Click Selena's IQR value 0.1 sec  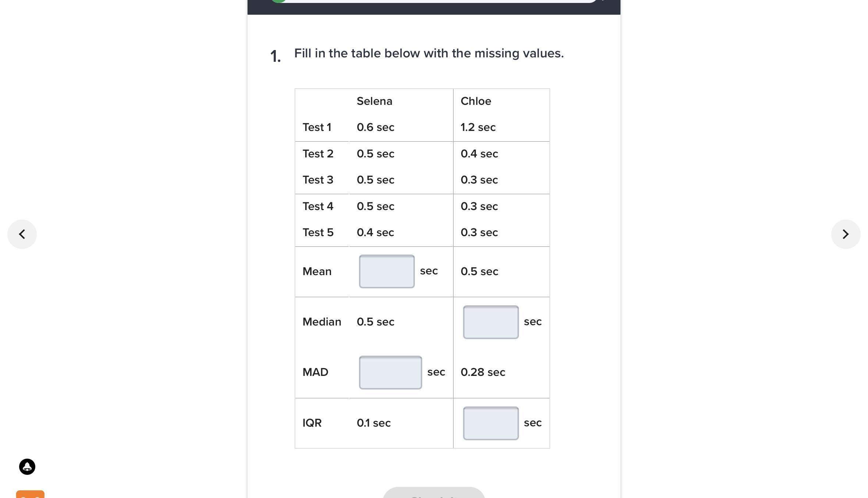pos(374,423)
